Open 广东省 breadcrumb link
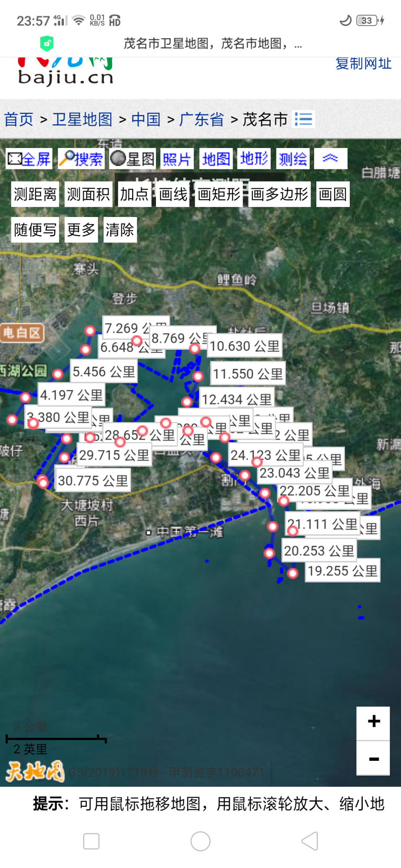 pos(202,119)
